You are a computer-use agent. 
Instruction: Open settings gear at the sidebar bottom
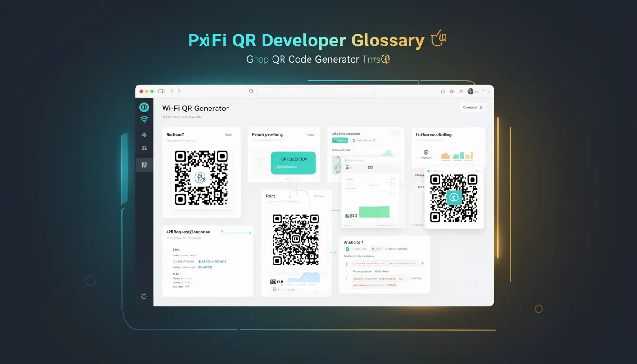point(144,296)
